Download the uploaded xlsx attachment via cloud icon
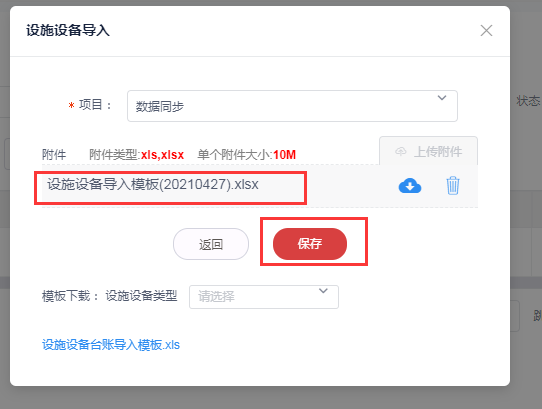The image size is (542, 409). pyautogui.click(x=410, y=186)
